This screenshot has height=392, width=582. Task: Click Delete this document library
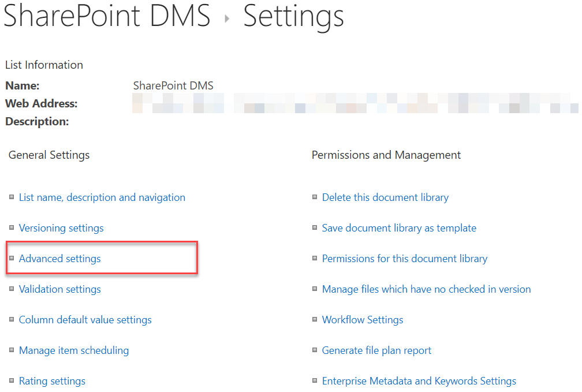click(x=385, y=197)
